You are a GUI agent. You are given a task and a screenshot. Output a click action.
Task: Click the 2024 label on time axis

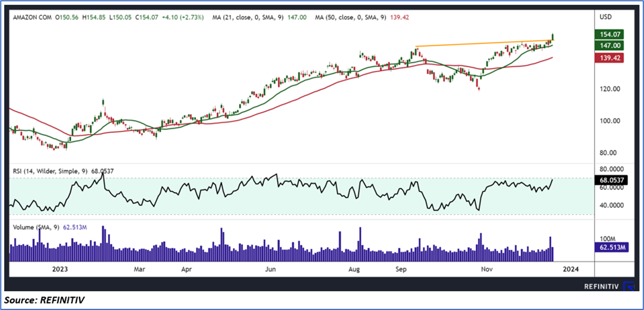tap(570, 269)
